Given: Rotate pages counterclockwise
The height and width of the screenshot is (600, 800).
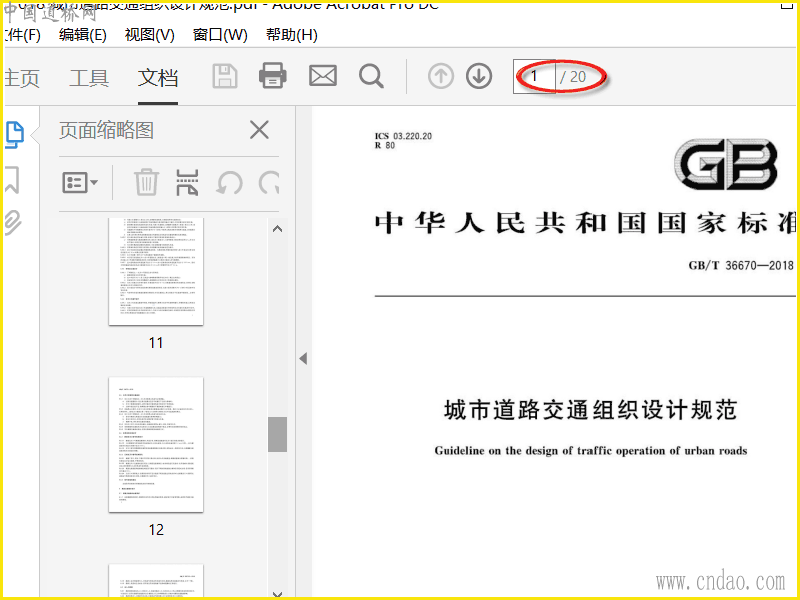Looking at the screenshot, I should pos(229,183).
